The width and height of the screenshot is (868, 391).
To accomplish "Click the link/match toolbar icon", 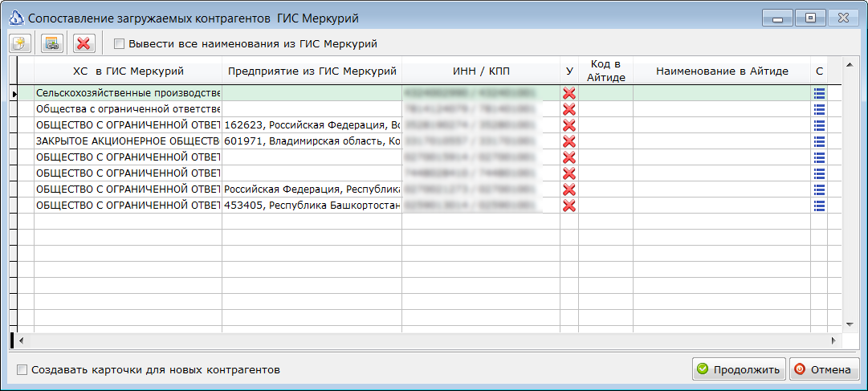I will pyautogui.click(x=52, y=43).
